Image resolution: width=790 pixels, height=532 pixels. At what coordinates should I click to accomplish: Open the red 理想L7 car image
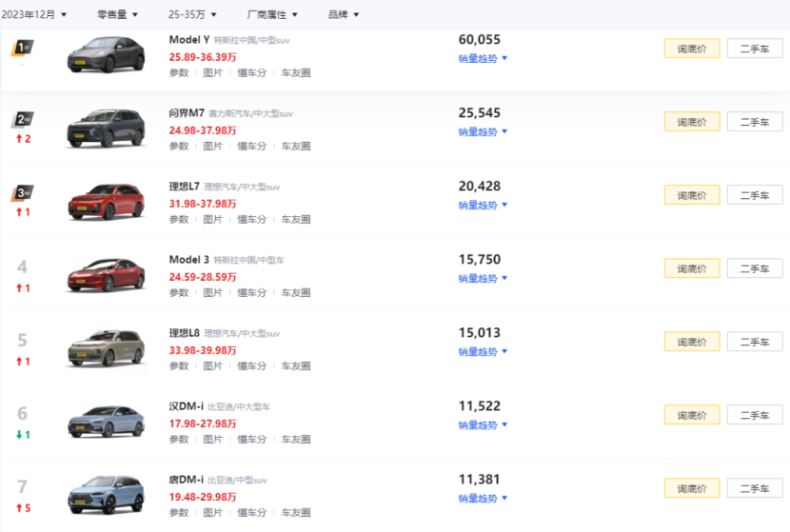point(106,202)
